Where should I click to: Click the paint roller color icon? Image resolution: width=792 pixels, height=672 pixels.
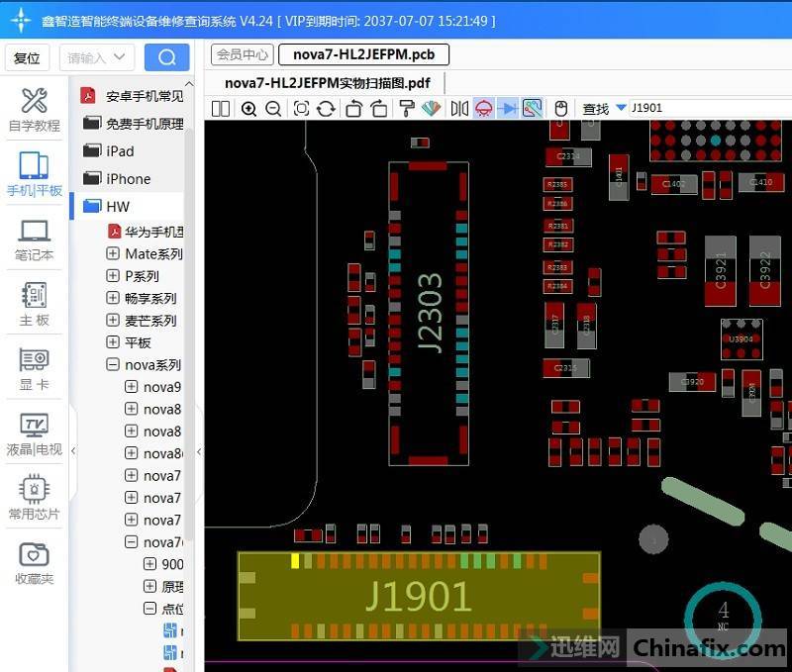(405, 108)
